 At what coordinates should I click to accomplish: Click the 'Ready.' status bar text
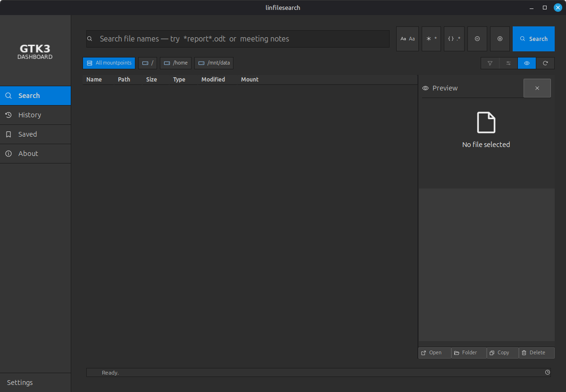[x=110, y=373]
